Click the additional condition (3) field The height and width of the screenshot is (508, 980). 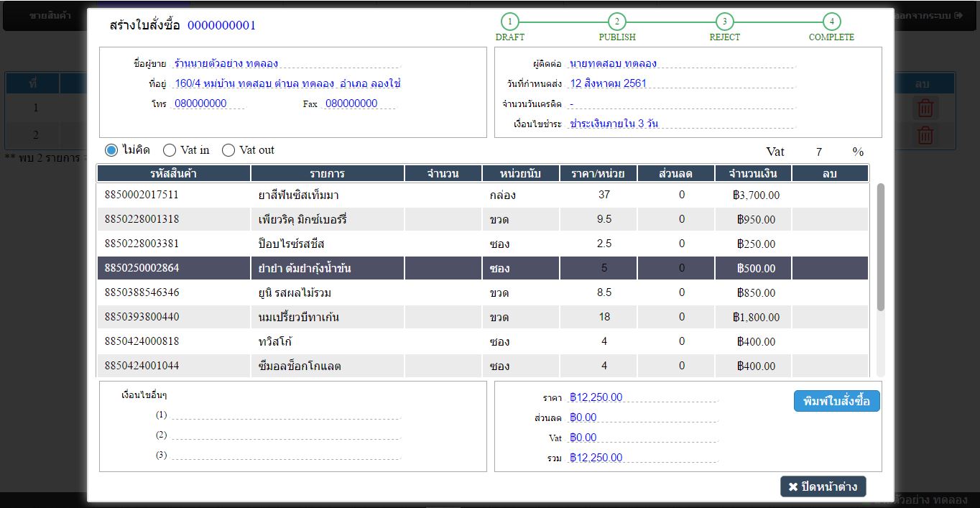point(285,455)
